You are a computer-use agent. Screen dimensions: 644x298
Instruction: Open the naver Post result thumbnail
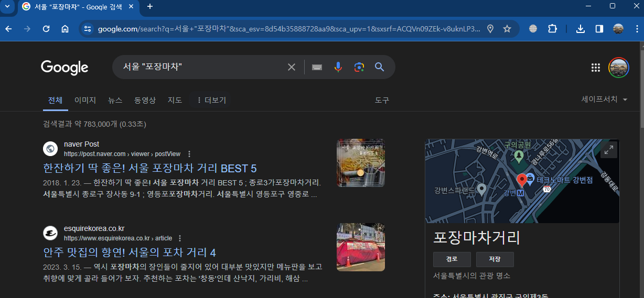pos(361,163)
